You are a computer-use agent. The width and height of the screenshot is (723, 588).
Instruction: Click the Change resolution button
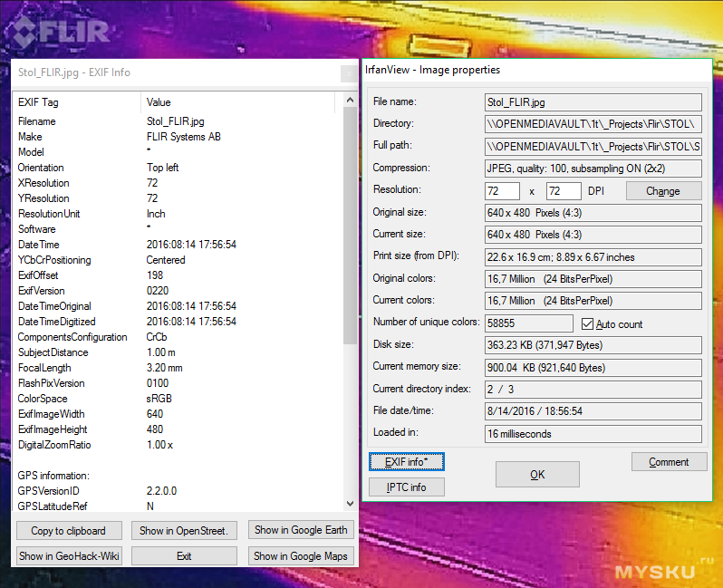point(663,191)
